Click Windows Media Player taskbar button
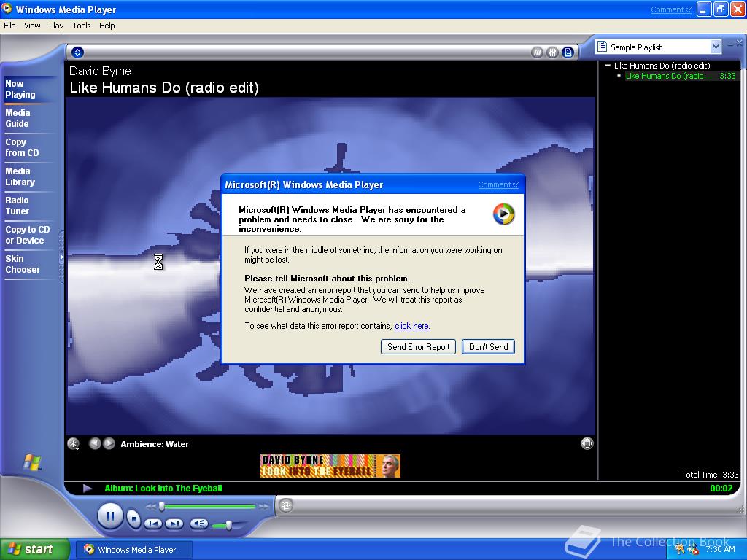Viewport: 747px width, 560px height. (x=135, y=550)
